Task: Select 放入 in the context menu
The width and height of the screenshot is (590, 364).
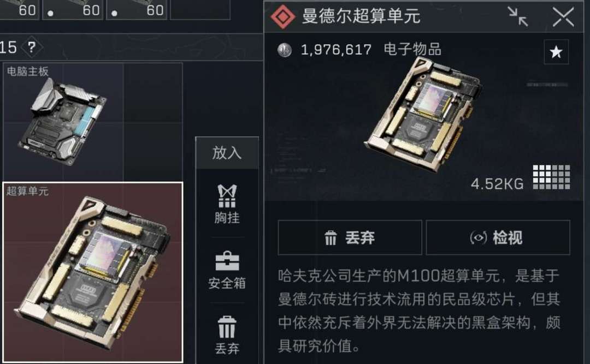Action: click(x=227, y=153)
